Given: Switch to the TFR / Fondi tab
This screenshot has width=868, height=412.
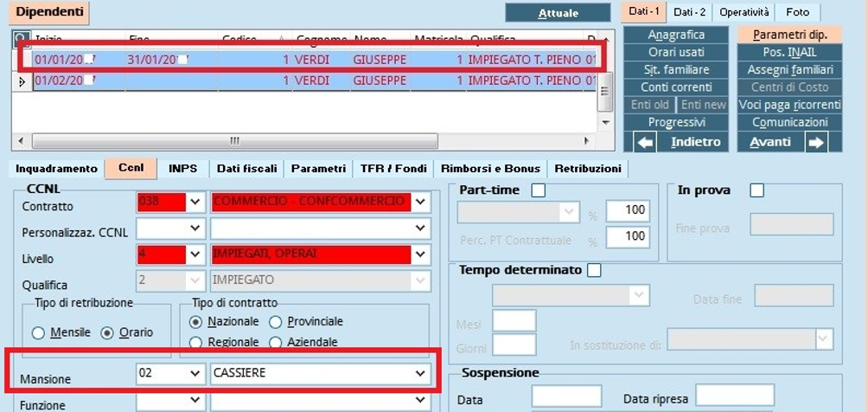Looking at the screenshot, I should [x=393, y=169].
